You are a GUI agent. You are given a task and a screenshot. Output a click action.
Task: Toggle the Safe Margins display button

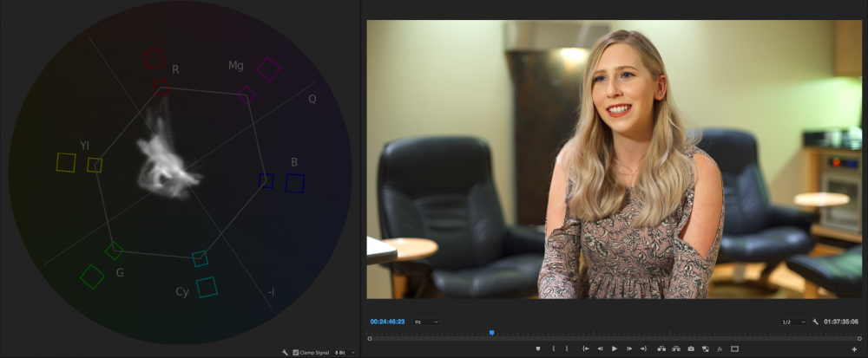coord(734,348)
